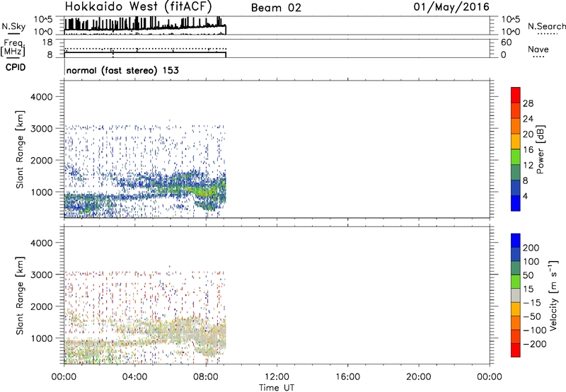Click the 'Power [dB]' colorbar label
566x392 pixels.
coord(540,149)
